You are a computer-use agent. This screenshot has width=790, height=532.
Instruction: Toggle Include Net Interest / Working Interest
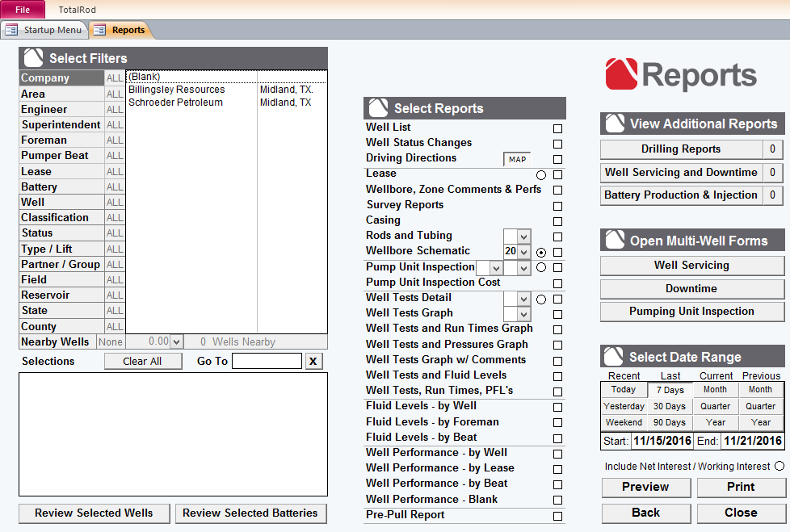[779, 466]
